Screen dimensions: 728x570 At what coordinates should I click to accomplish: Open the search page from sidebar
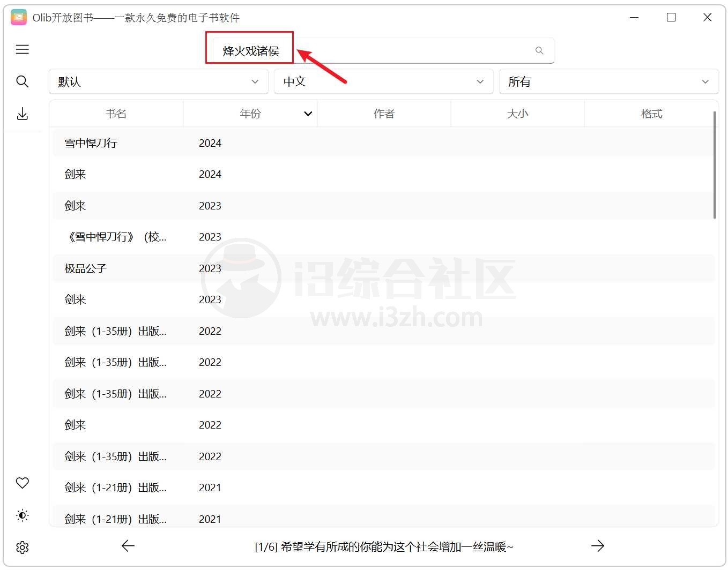click(x=23, y=81)
